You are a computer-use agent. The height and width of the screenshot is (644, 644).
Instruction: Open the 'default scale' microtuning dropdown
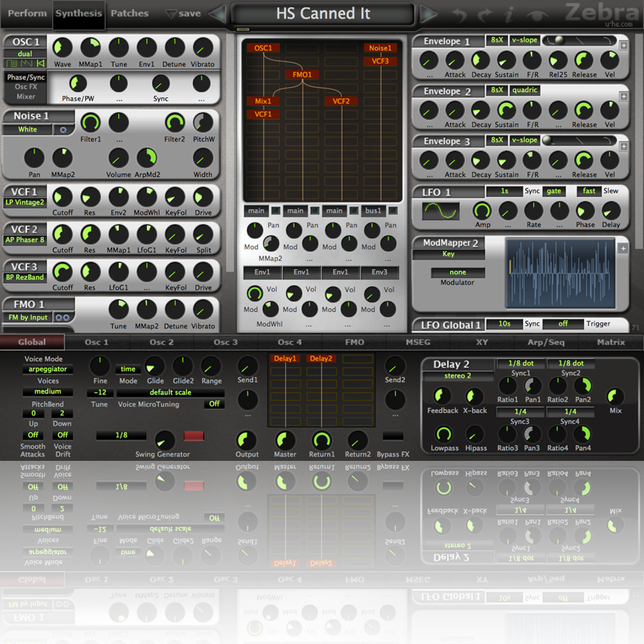[171, 392]
